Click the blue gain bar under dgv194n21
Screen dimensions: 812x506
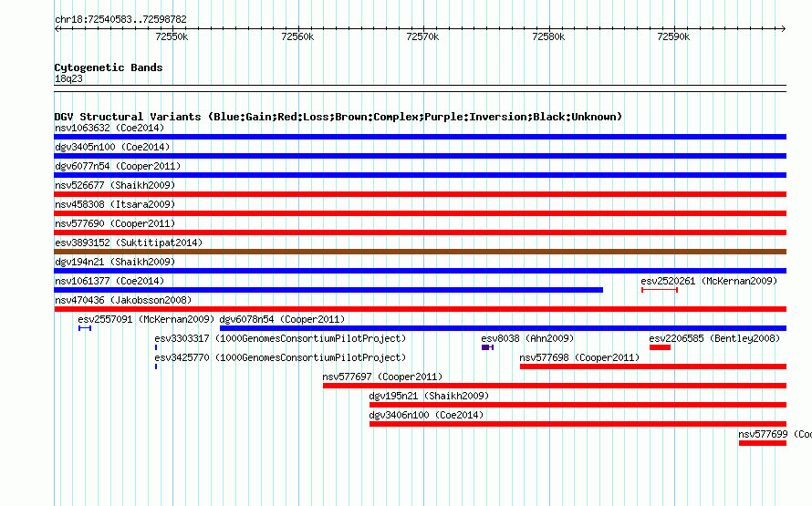pos(420,271)
